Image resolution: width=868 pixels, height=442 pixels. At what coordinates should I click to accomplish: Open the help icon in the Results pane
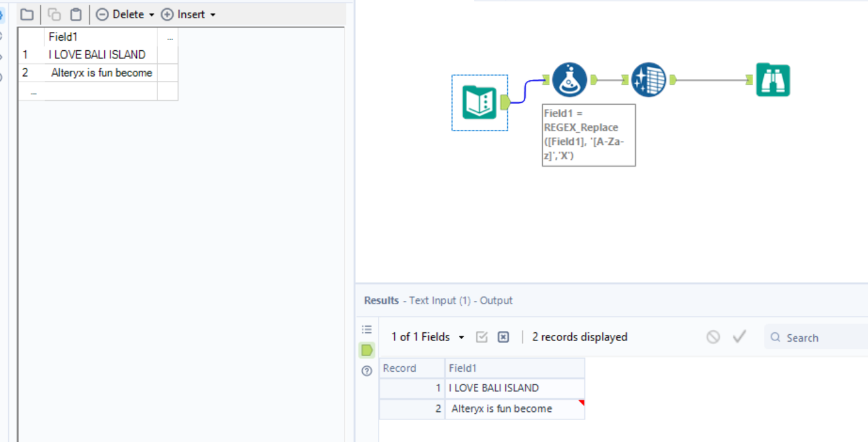[367, 371]
